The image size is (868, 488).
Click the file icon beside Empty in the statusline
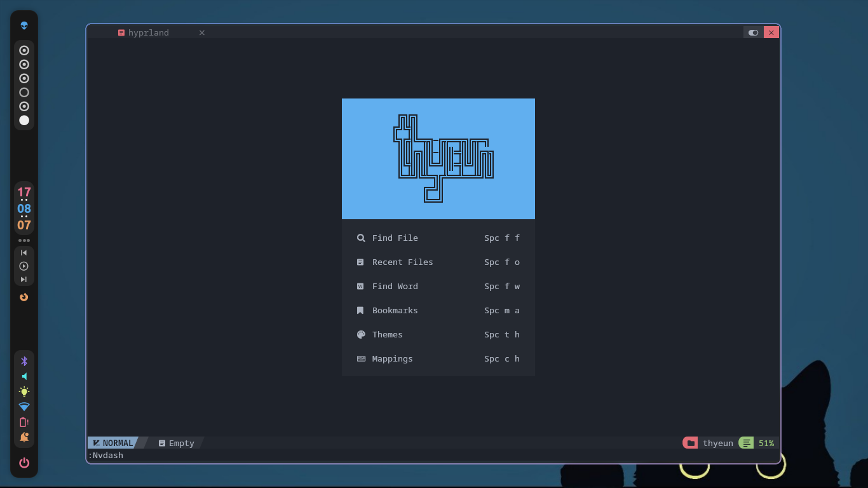(162, 443)
